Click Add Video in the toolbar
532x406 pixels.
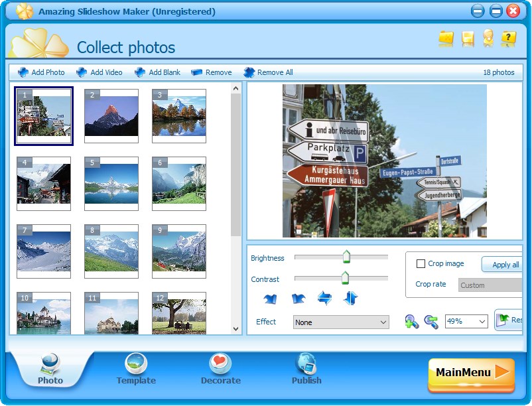pos(99,72)
